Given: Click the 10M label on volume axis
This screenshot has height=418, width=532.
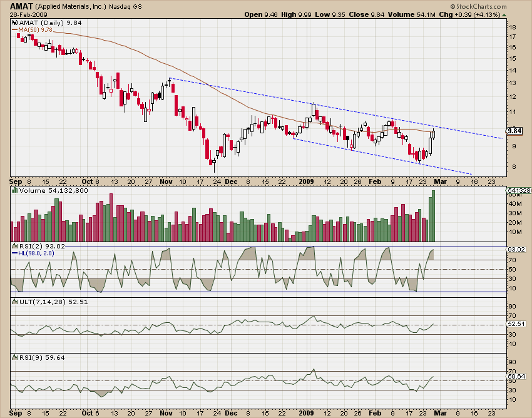Looking at the screenshot, I should (515, 232).
